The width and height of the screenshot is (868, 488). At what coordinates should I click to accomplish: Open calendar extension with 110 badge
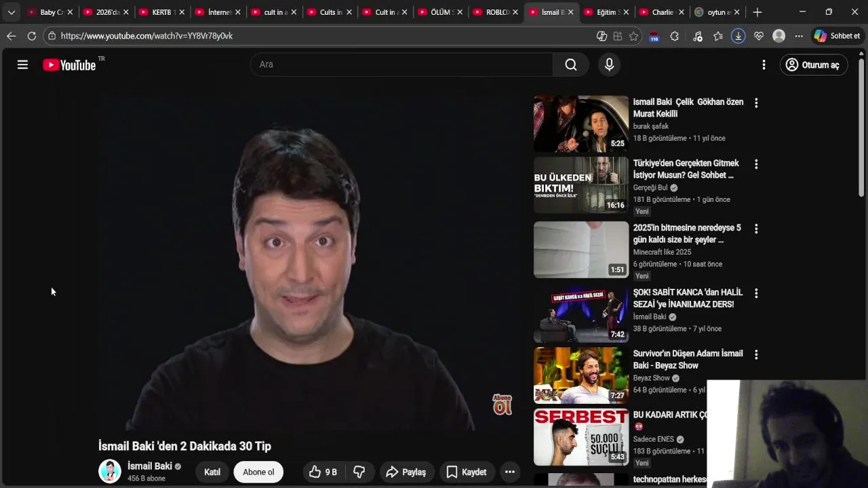point(654,37)
